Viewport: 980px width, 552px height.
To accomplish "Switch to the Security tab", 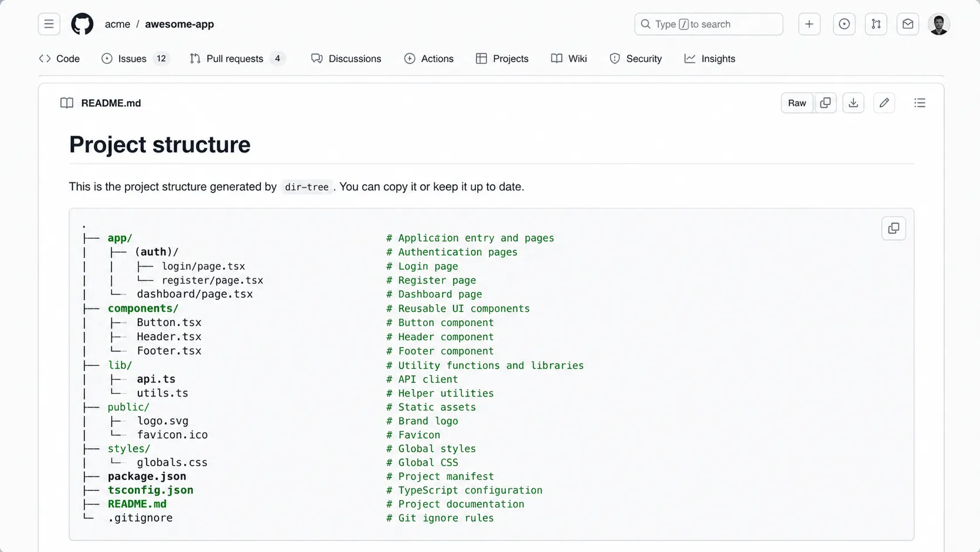I will coord(636,59).
